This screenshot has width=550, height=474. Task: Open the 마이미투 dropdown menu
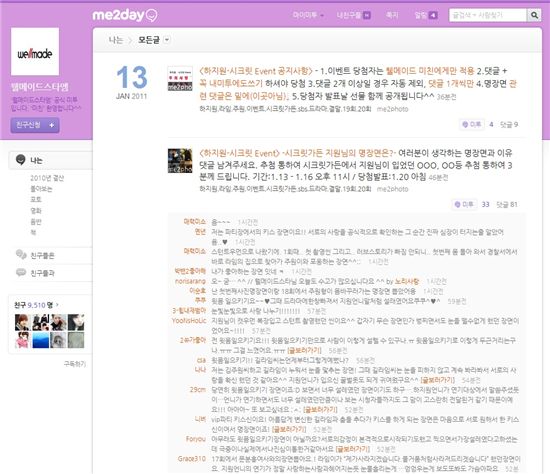click(x=308, y=15)
